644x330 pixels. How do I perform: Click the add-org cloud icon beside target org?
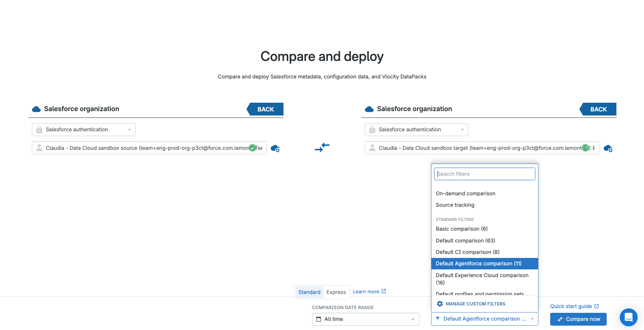click(608, 148)
